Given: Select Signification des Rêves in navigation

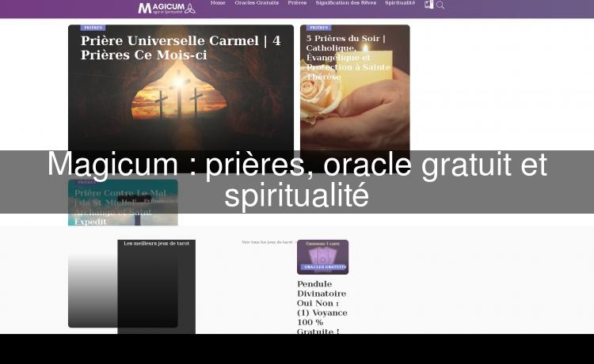Looking at the screenshot, I should click(346, 3).
